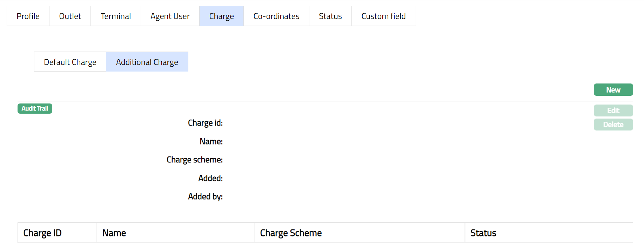
Task: Click the Edit button
Action: [613, 110]
